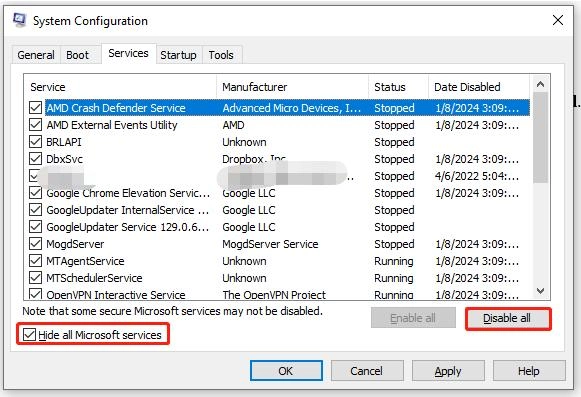581x397 pixels.
Task: Close the System Configuration window
Action: coord(558,20)
